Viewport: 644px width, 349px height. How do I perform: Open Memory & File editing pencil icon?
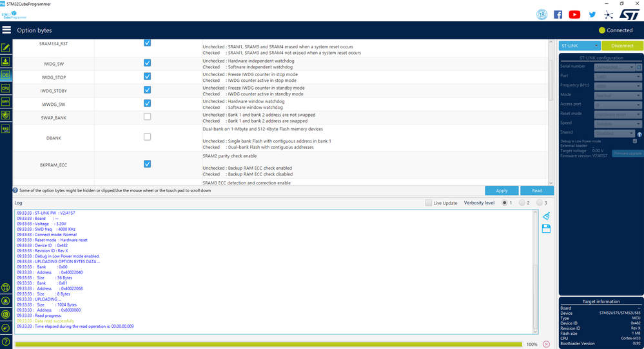tap(6, 48)
